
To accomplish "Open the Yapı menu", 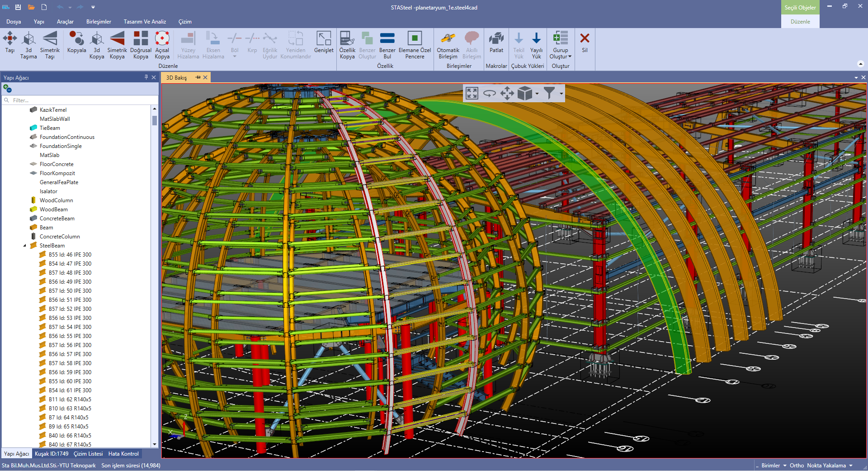I will coord(39,22).
